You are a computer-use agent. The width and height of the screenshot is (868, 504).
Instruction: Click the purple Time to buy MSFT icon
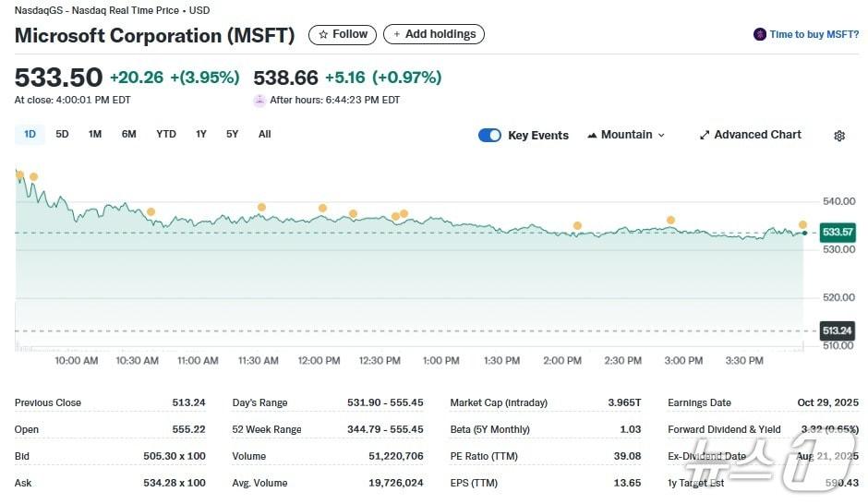coord(760,35)
